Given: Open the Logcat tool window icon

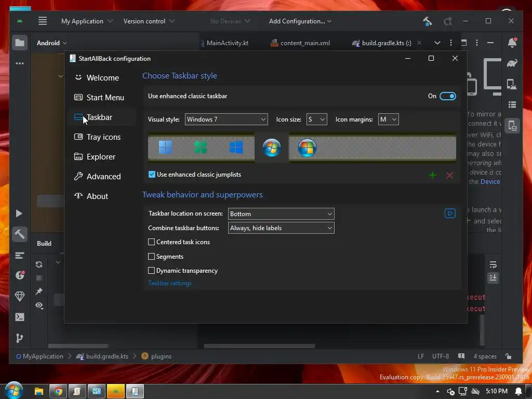Looking at the screenshot, I should click(20, 255).
